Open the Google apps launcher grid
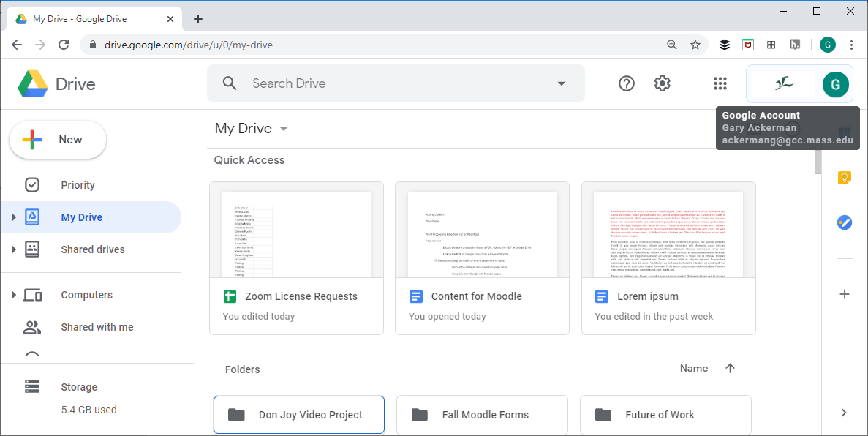The height and width of the screenshot is (436, 868). pos(720,83)
